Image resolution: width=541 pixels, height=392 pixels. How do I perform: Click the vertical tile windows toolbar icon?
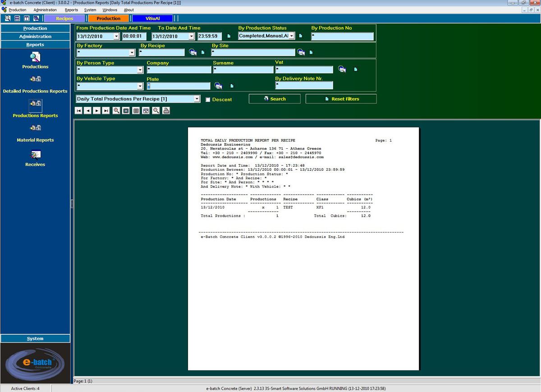click(27, 18)
